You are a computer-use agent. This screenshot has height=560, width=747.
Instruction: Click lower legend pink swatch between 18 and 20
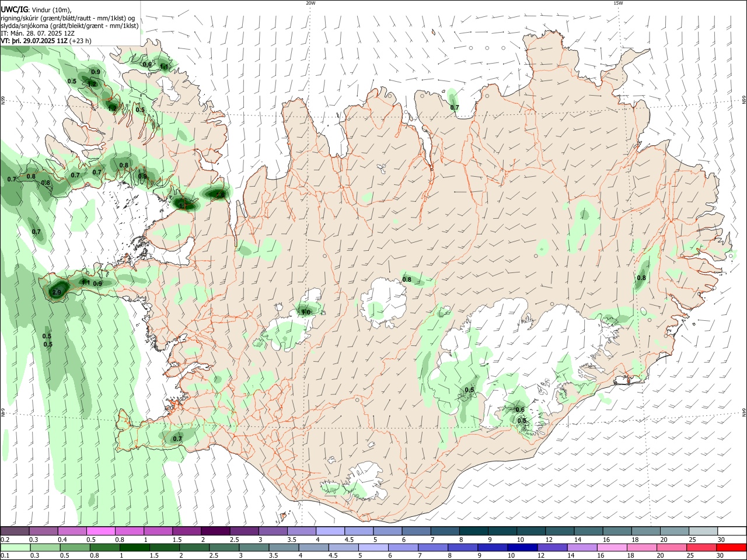coord(641,547)
